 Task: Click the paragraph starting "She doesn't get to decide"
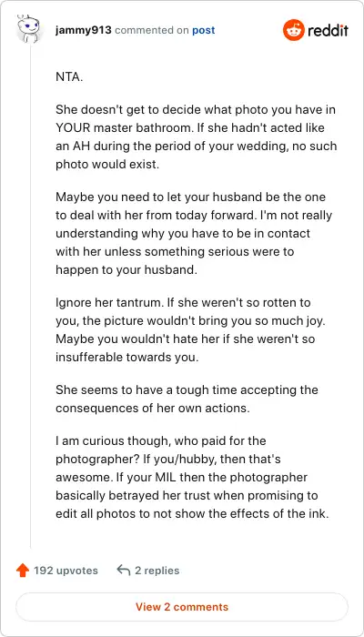coord(197,136)
